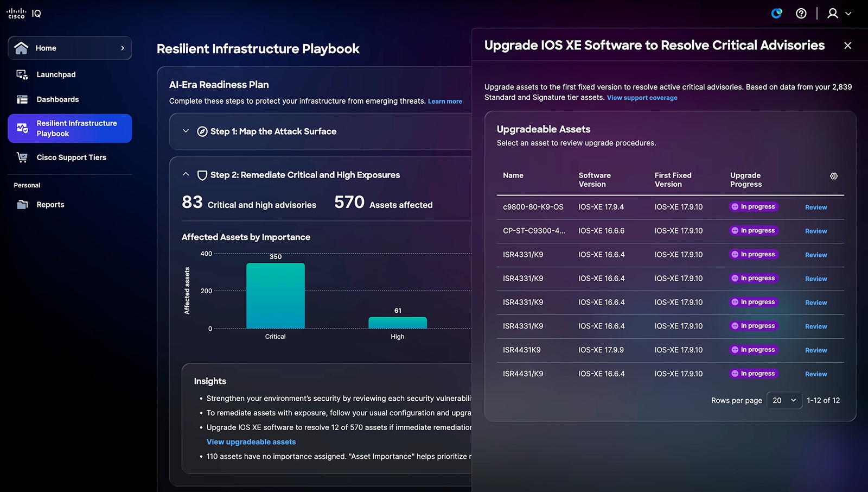
Task: Open Dashboards from the sidebar
Action: [x=58, y=99]
